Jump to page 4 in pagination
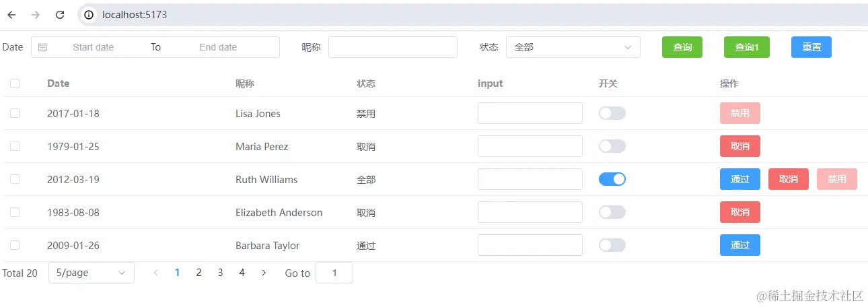 tap(242, 273)
